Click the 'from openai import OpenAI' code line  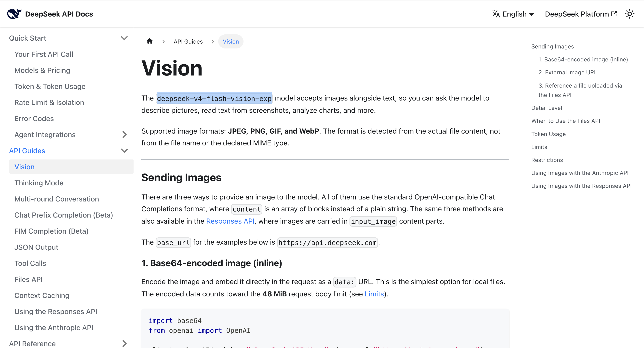tap(199, 331)
